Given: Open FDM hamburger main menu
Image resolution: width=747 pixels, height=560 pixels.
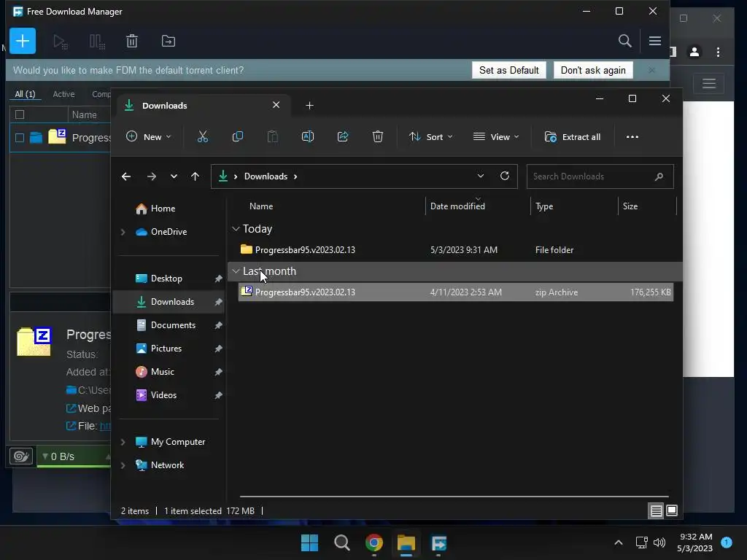Looking at the screenshot, I should pyautogui.click(x=654, y=41).
